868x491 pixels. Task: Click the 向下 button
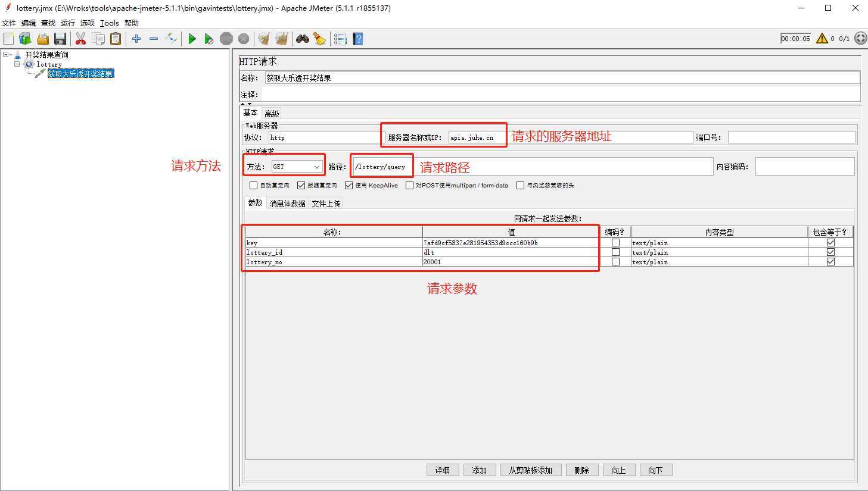coord(656,470)
